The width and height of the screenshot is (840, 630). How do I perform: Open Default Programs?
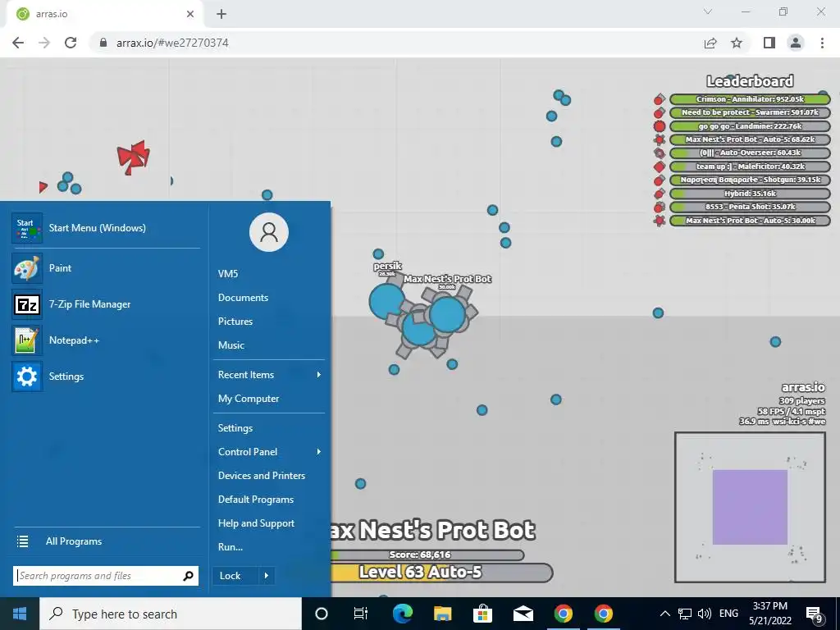[256, 500]
